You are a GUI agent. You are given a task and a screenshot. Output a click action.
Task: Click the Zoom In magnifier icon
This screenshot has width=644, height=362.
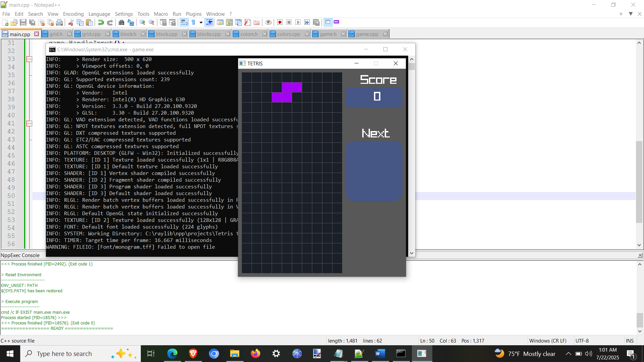(143, 22)
